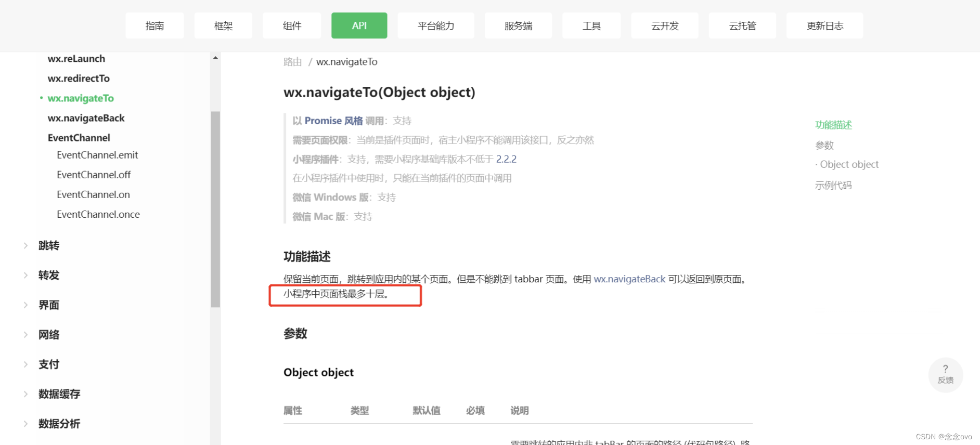980x445 pixels.
Task: Click the sidebar scrollbar up arrow
Action: click(215, 58)
